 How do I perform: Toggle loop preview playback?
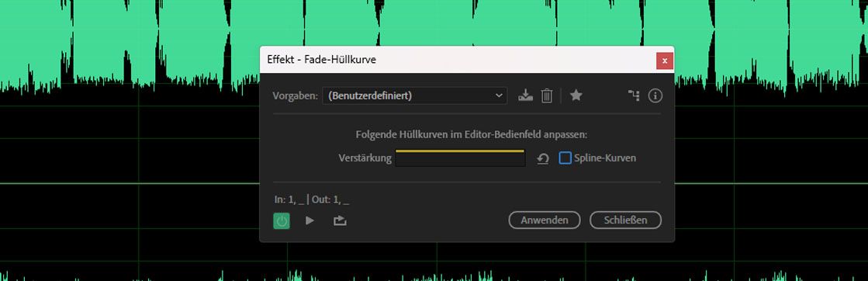click(x=340, y=220)
